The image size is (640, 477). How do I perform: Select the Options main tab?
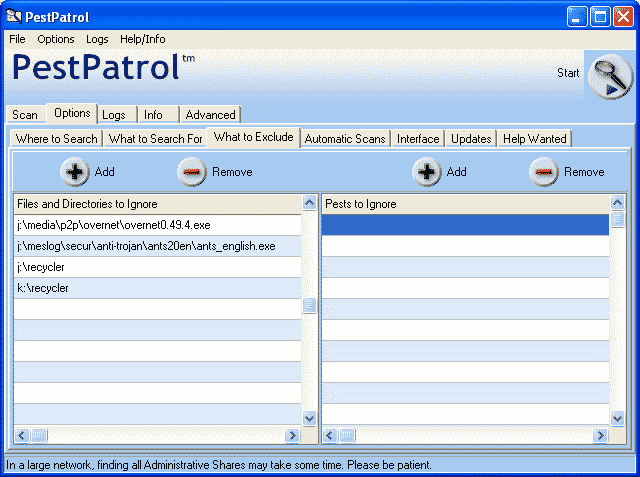point(72,113)
